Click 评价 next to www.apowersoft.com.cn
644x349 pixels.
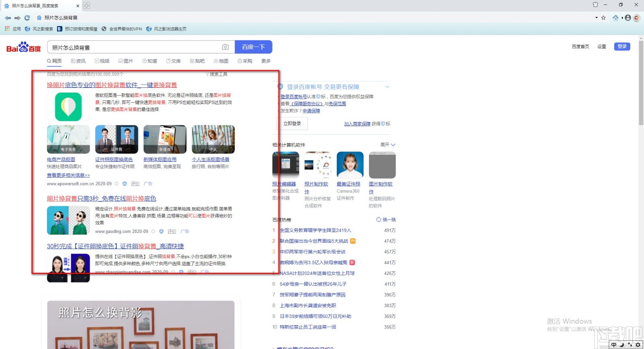[135, 184]
